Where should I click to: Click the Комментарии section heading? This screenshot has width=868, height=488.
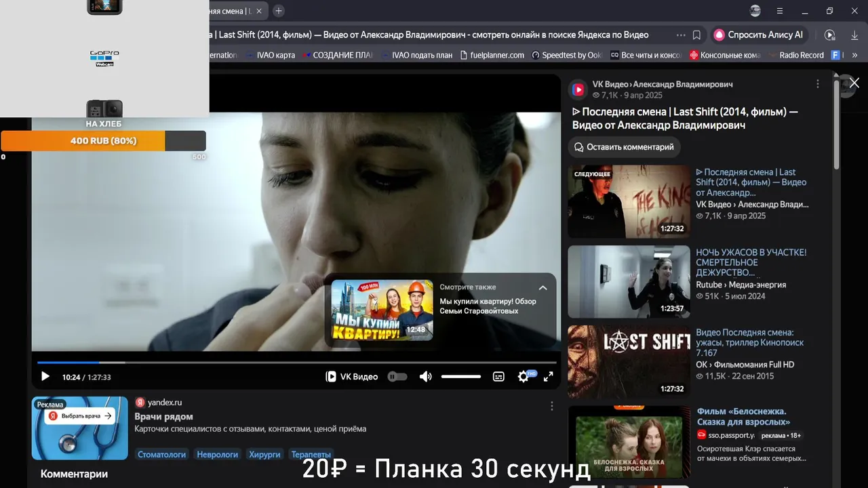(x=74, y=474)
